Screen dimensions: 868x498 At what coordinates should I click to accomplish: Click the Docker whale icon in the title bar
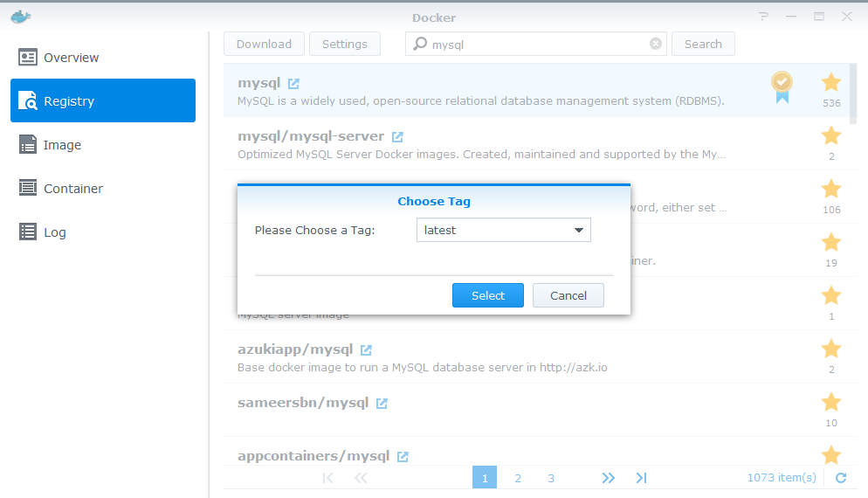tap(20, 17)
